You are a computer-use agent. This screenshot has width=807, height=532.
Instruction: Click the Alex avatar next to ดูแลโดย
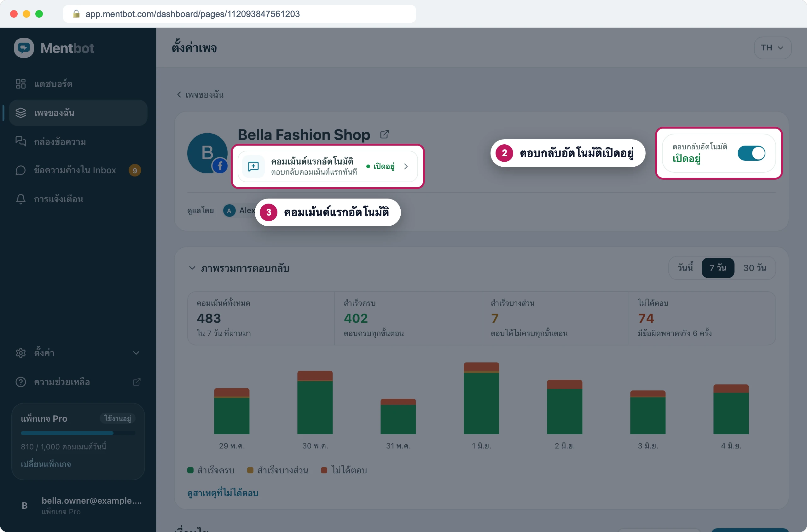point(229,211)
